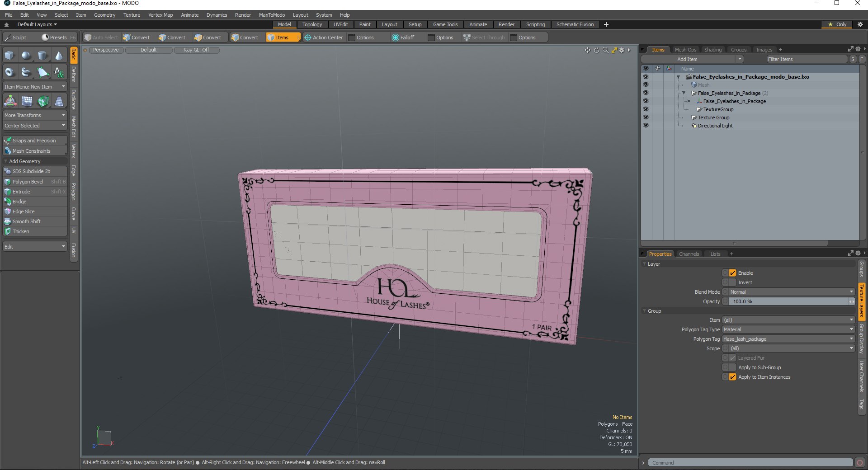Toggle Apply to Sub-Group checkbox

point(732,367)
